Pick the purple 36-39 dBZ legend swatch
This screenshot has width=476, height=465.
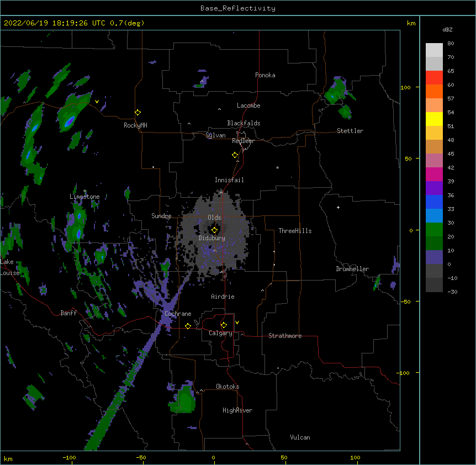434,188
